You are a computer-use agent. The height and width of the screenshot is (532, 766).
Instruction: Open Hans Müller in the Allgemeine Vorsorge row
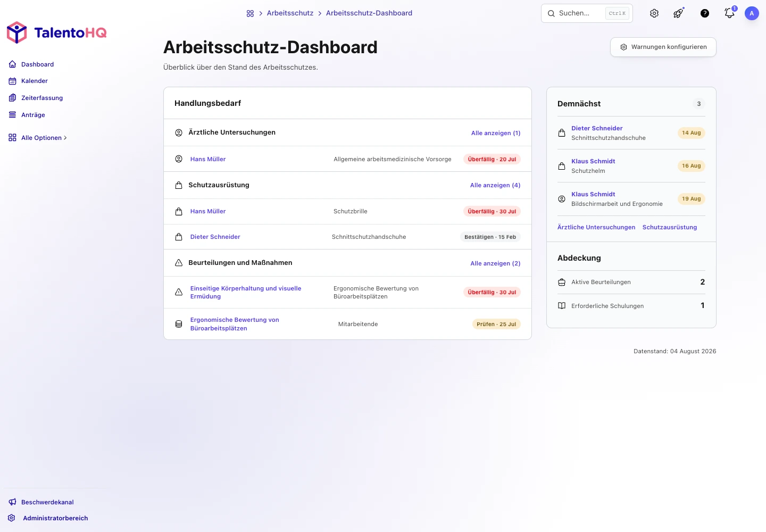[208, 159]
